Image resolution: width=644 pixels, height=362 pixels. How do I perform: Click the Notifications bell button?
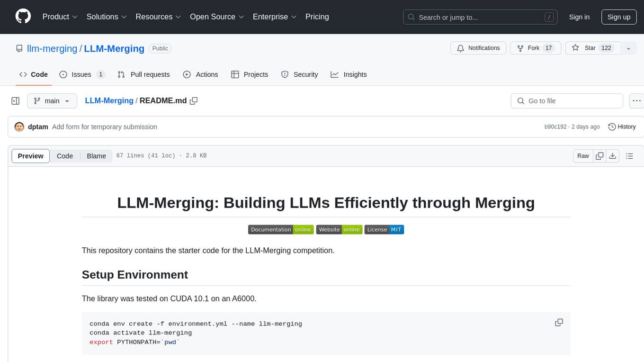point(478,48)
